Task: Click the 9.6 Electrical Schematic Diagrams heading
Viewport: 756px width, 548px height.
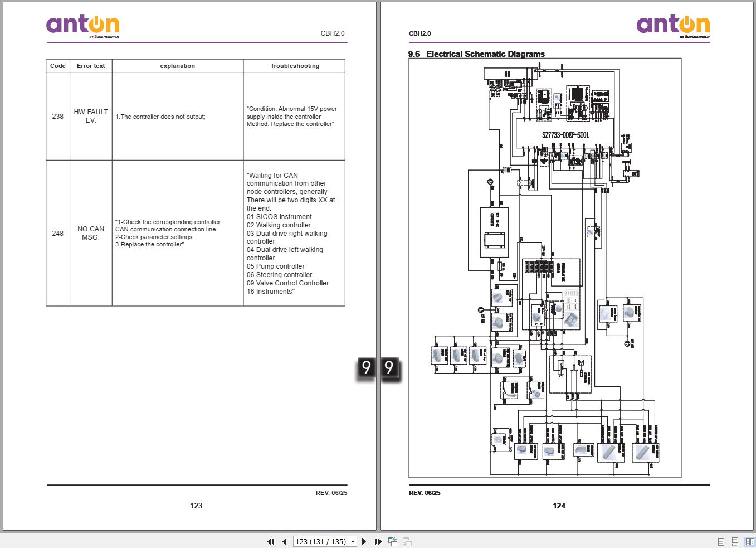Action: [476, 54]
